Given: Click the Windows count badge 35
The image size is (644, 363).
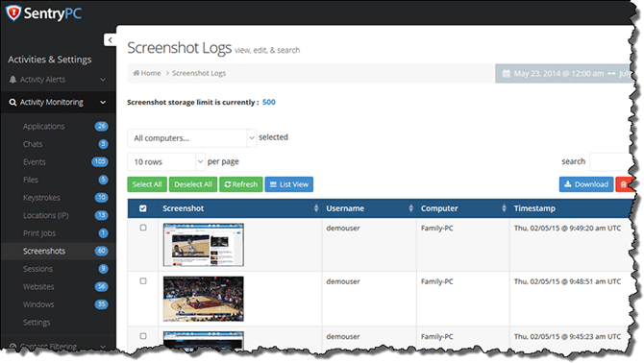Looking at the screenshot, I should [x=102, y=304].
